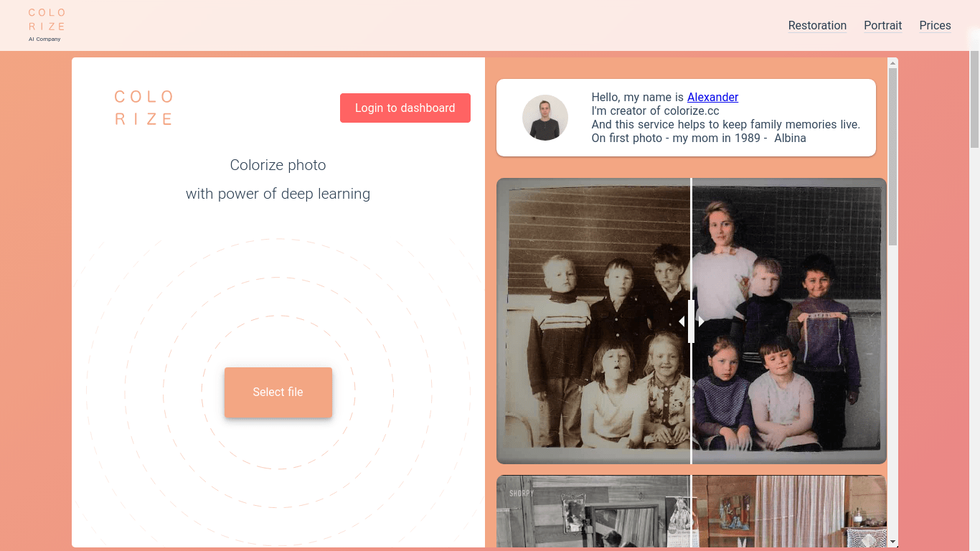This screenshot has height=551, width=980.
Task: Click the large Colorize logo above the upload area
Action: pyautogui.click(x=143, y=108)
